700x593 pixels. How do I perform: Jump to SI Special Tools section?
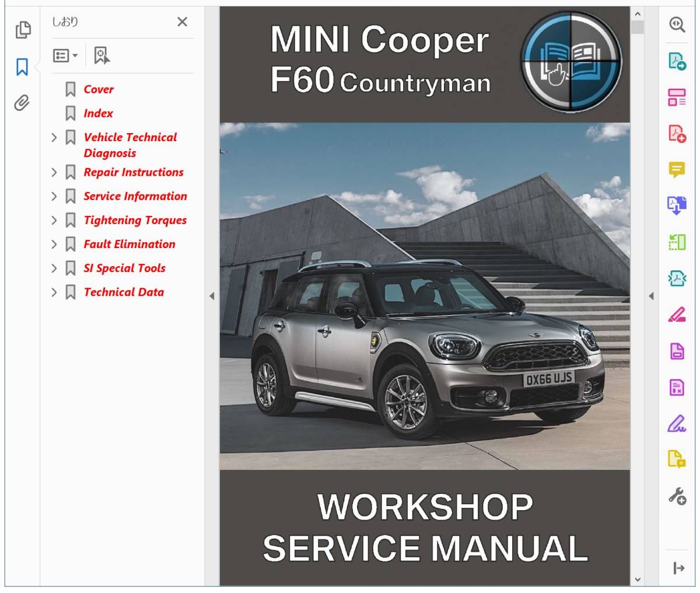pos(124,268)
